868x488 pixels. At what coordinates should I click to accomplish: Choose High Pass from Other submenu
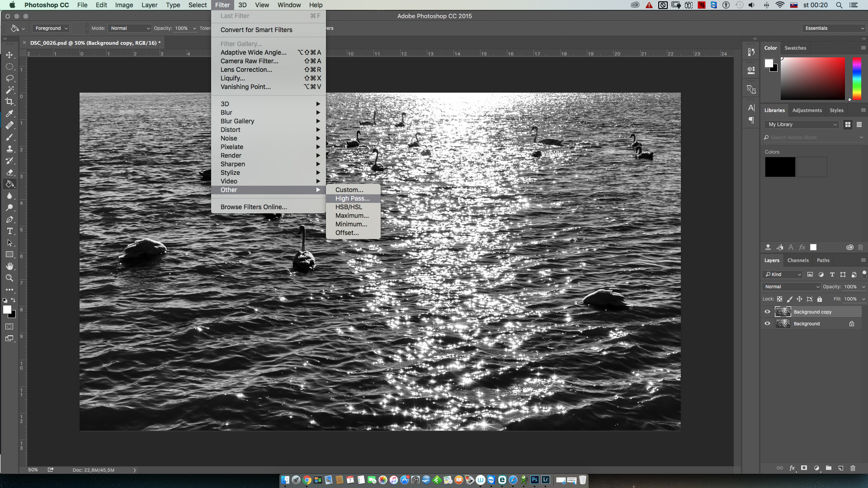(352, 198)
